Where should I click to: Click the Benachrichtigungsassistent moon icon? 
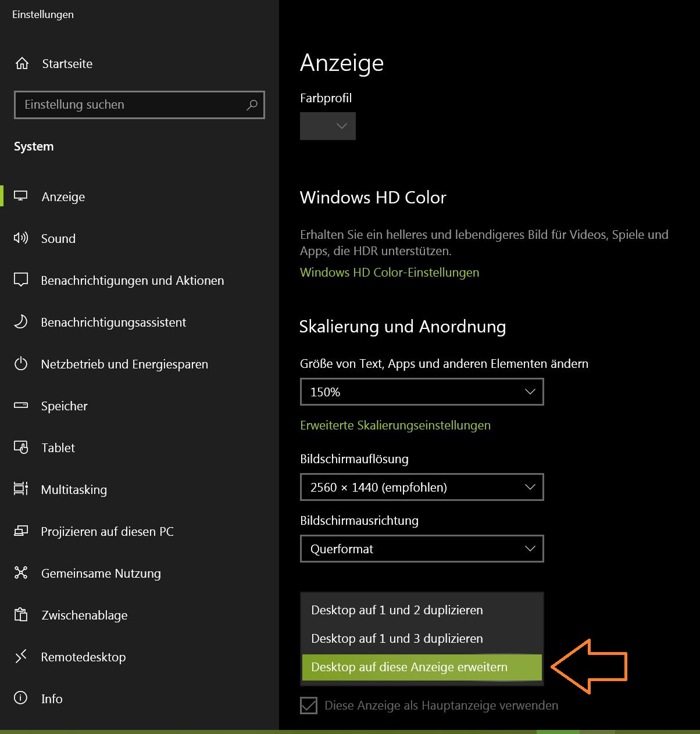pyautogui.click(x=21, y=322)
